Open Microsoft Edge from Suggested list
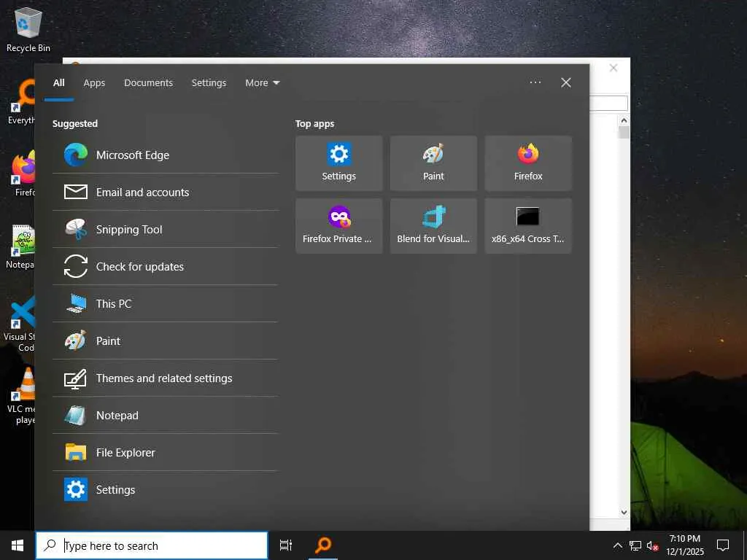Viewport: 747px width, 560px height. click(x=165, y=155)
